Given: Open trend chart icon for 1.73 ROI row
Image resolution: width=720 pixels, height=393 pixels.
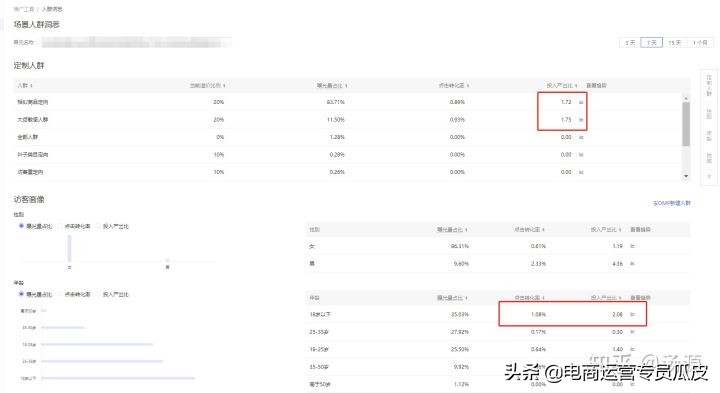Looking at the screenshot, I should click(581, 119).
